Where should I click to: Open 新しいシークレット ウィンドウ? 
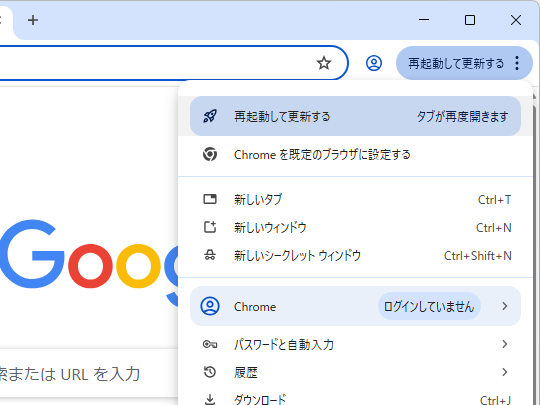pos(355,256)
